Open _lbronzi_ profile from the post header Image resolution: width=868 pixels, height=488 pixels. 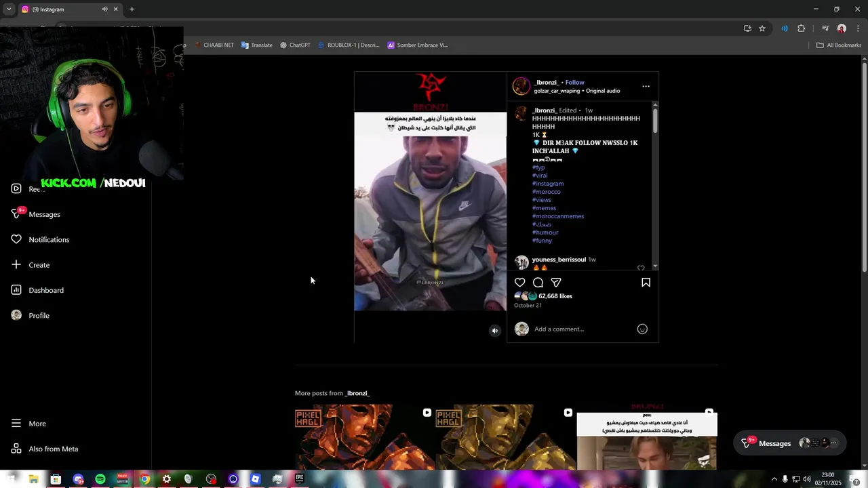[x=546, y=82]
